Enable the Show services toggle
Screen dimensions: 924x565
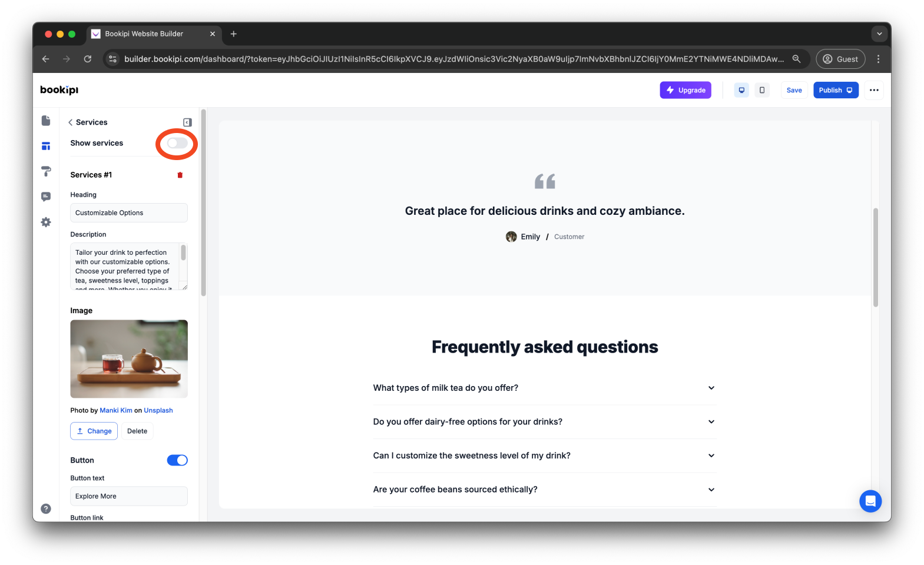(175, 142)
